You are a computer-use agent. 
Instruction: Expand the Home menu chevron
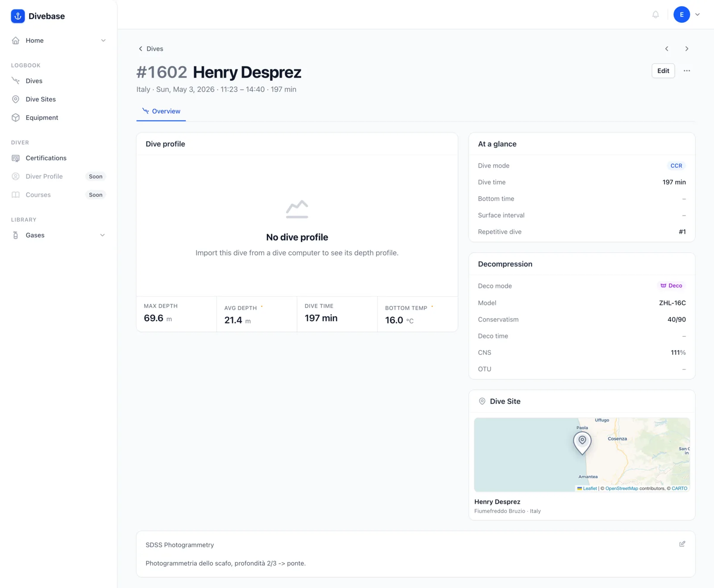pyautogui.click(x=103, y=41)
